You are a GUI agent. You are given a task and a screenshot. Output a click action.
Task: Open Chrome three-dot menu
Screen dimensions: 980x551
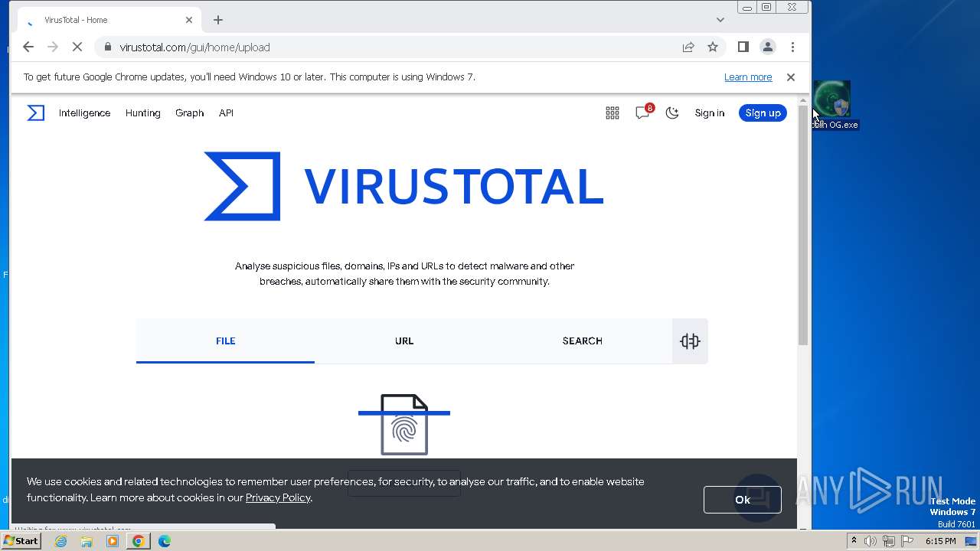tap(792, 47)
